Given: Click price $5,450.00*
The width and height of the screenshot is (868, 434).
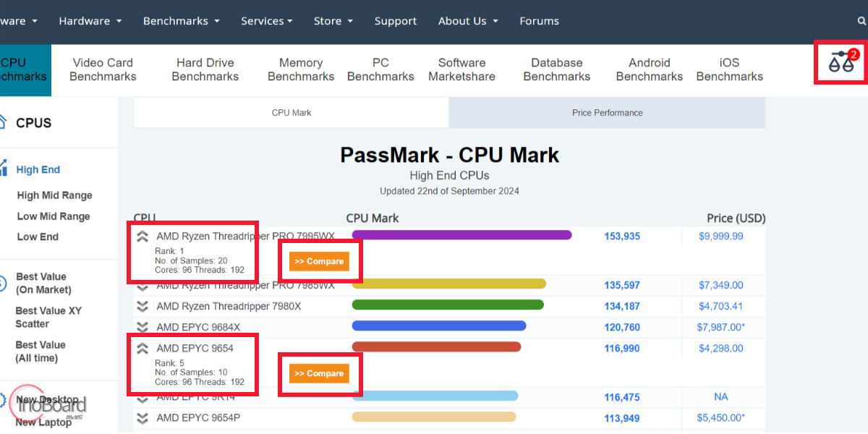Looking at the screenshot, I should tap(721, 418).
